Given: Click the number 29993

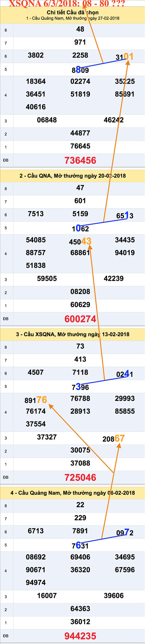Looking at the screenshot, I should 125,398.
